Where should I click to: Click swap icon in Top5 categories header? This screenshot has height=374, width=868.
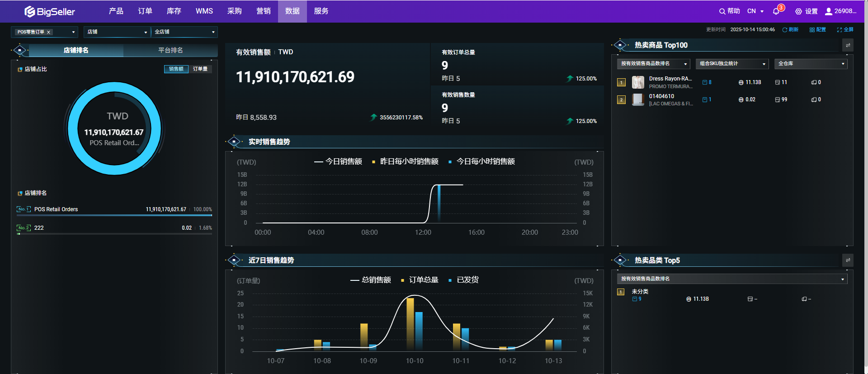click(848, 260)
